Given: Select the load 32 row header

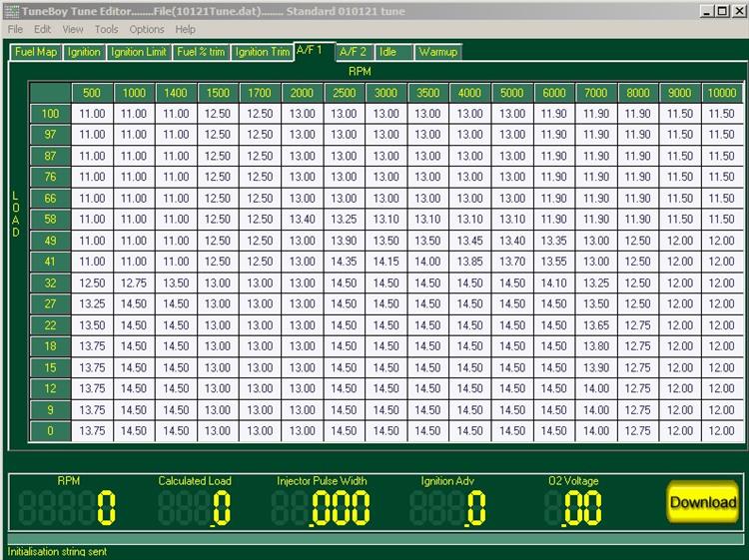Looking at the screenshot, I should (x=50, y=282).
